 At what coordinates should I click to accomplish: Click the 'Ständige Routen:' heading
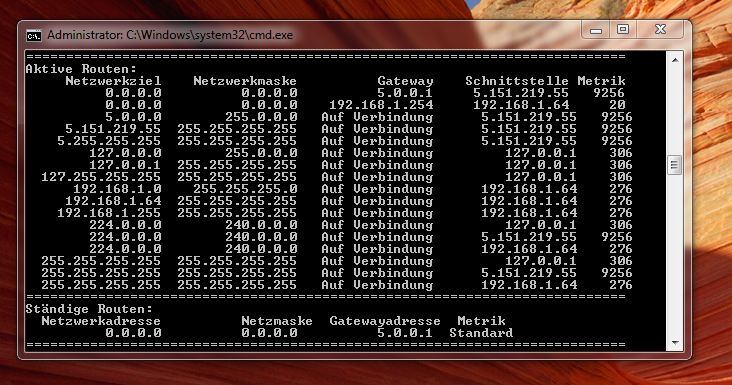coord(89,309)
